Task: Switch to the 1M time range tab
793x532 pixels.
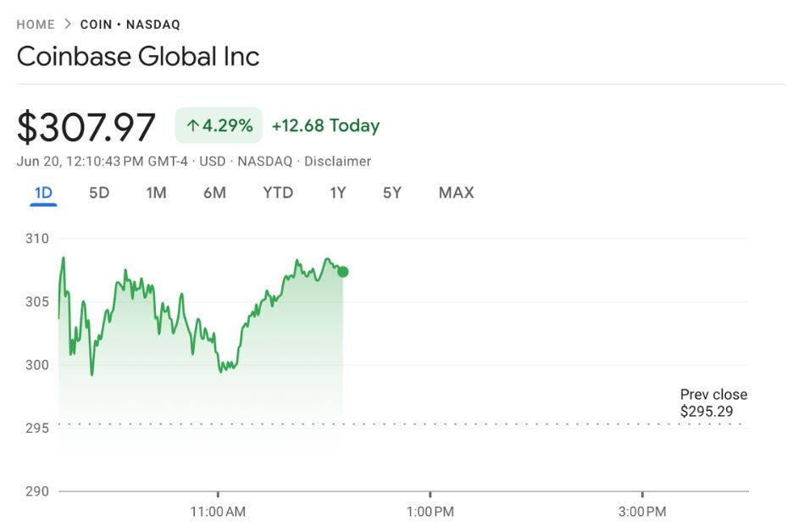Action: (x=156, y=193)
